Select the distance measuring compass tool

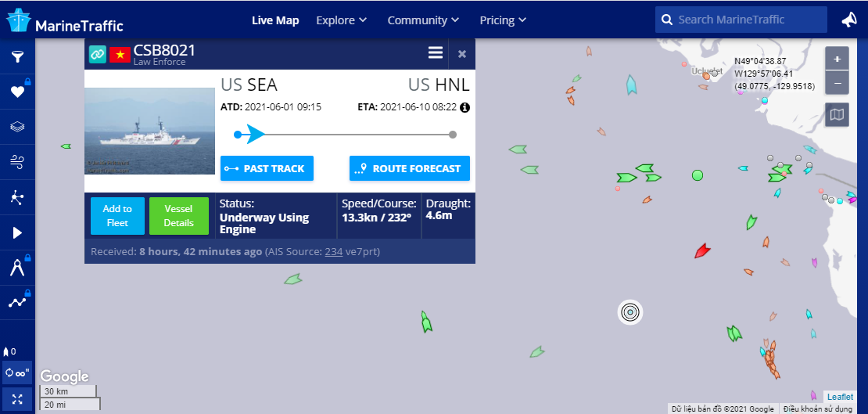click(17, 268)
